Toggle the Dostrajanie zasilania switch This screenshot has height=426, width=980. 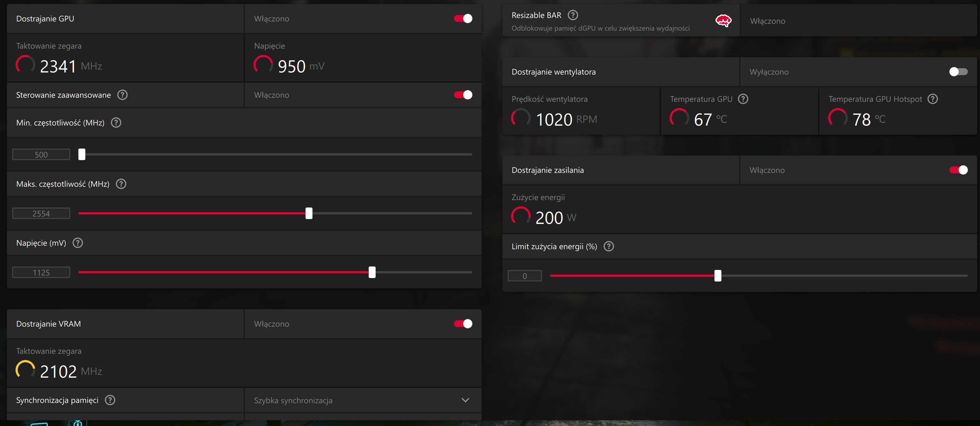pos(958,170)
